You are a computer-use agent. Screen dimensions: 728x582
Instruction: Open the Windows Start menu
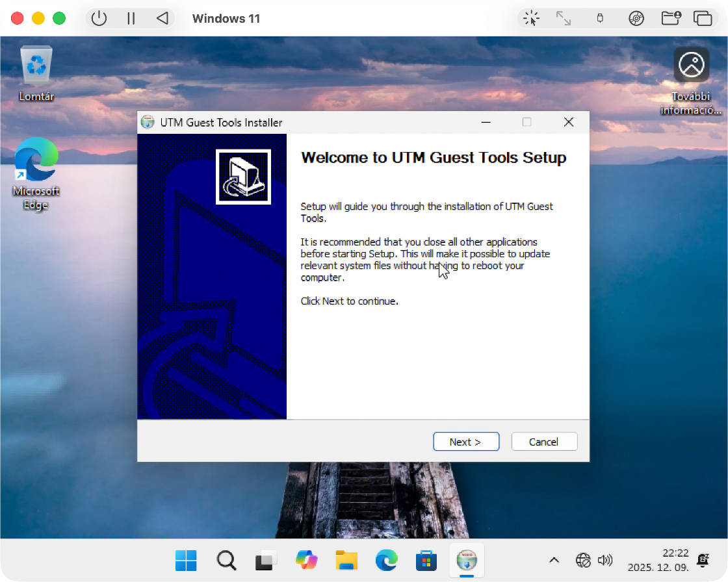coord(186,560)
